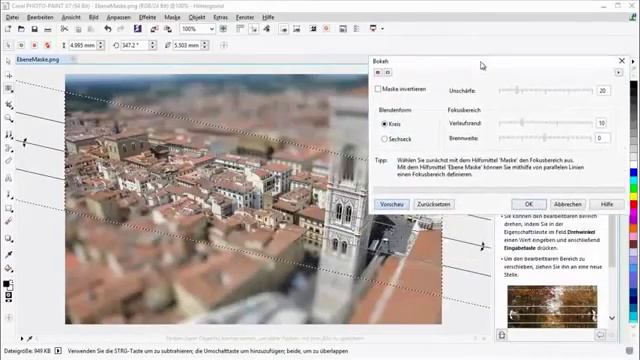Open the Hilfe menu in the menu bar
The height and width of the screenshot is (360, 640).
point(268,17)
